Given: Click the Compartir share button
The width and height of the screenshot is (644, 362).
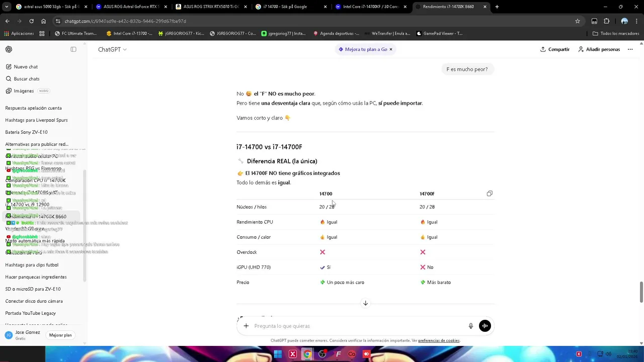Looking at the screenshot, I should tap(554, 49).
